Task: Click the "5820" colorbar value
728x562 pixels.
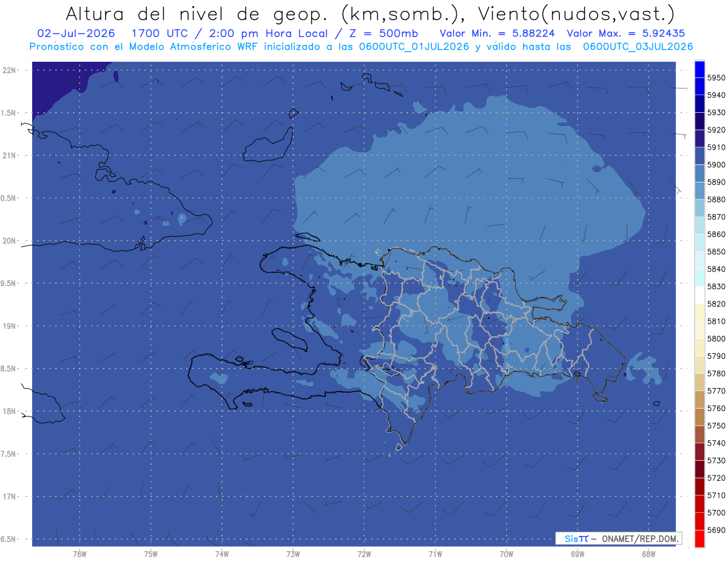Action: coord(716,304)
